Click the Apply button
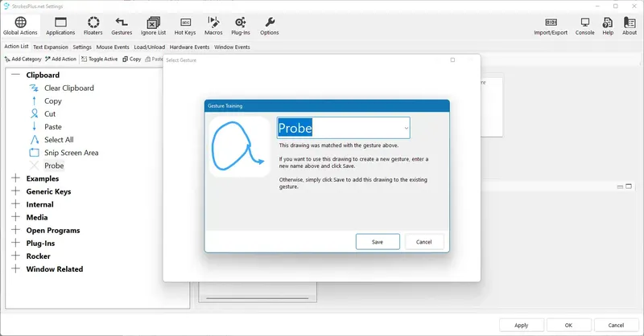This screenshot has height=336, width=644. click(x=521, y=325)
